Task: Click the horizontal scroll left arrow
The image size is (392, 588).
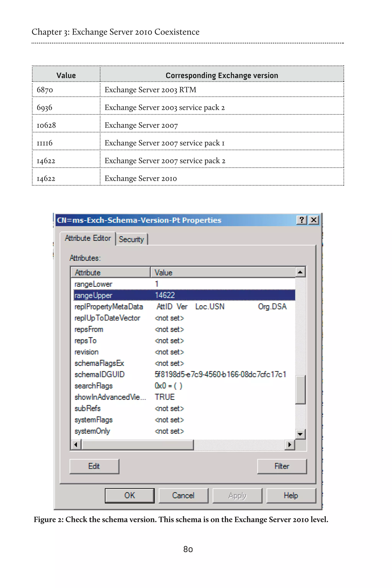Action: 76,445
